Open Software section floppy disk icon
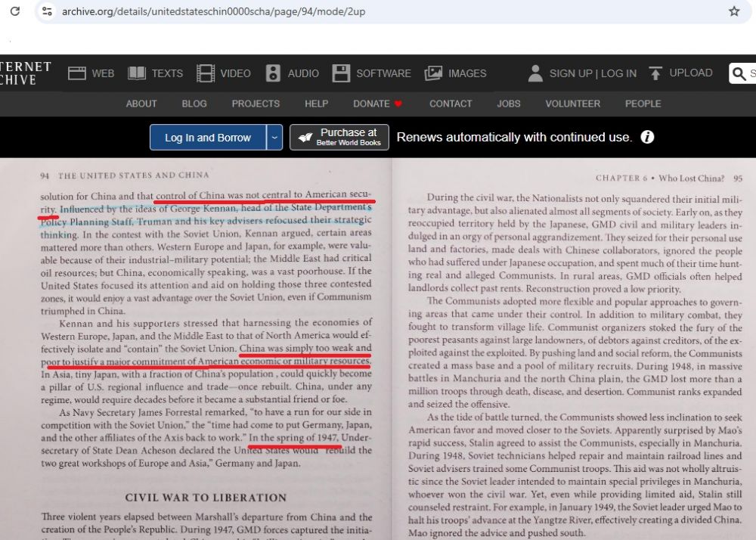Image resolution: width=756 pixels, height=540 pixels. click(x=341, y=73)
